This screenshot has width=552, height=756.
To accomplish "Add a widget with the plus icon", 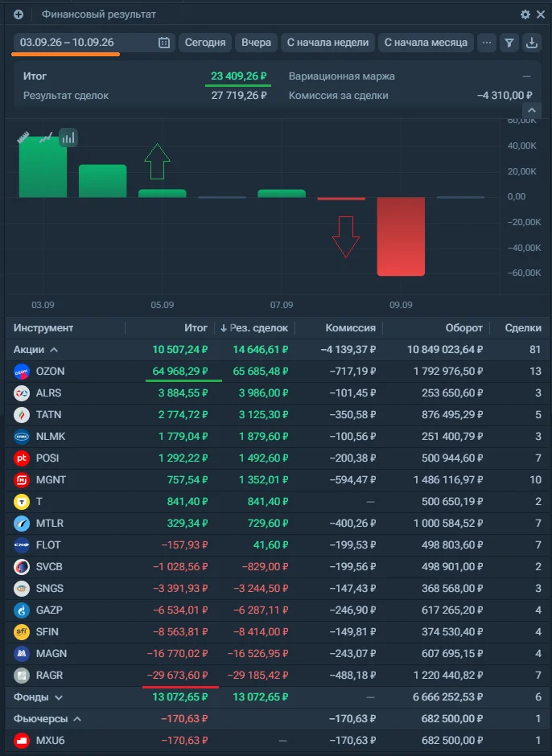I will point(19,14).
